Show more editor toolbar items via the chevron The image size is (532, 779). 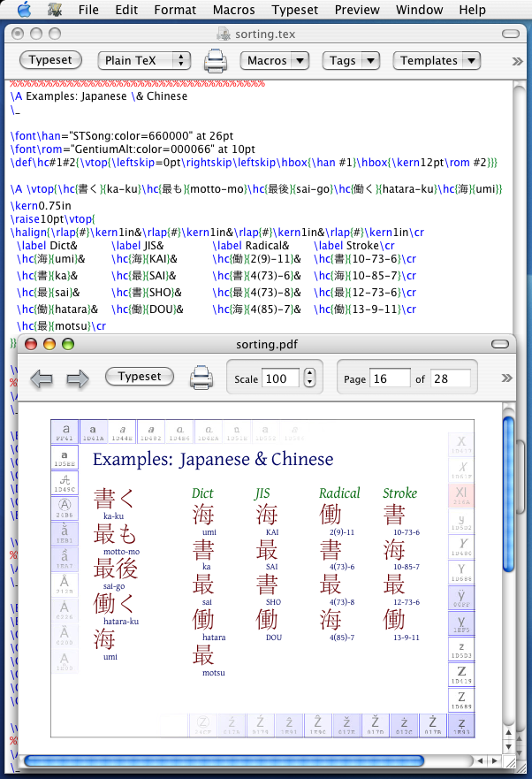pos(517,61)
